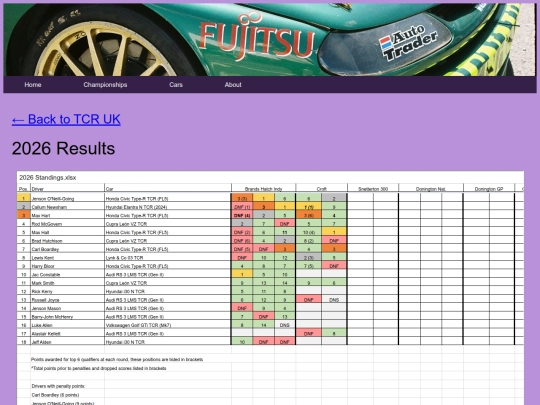
Task: Click the Fujitsu car banner image
Action: pyautogui.click(x=270, y=40)
